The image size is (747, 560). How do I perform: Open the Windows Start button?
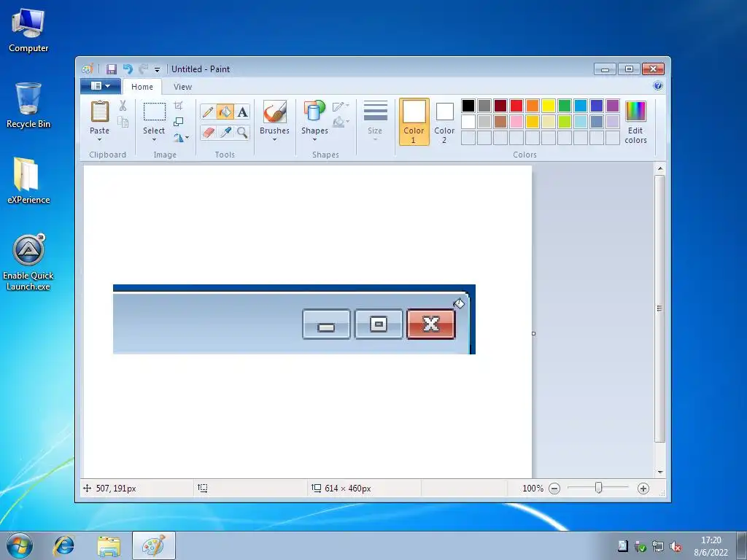(x=20, y=545)
